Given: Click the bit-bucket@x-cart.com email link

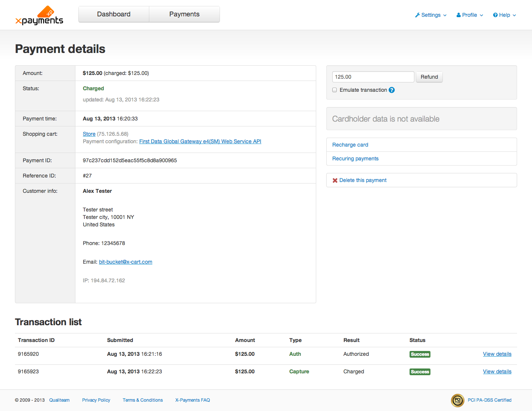Looking at the screenshot, I should (x=125, y=262).
